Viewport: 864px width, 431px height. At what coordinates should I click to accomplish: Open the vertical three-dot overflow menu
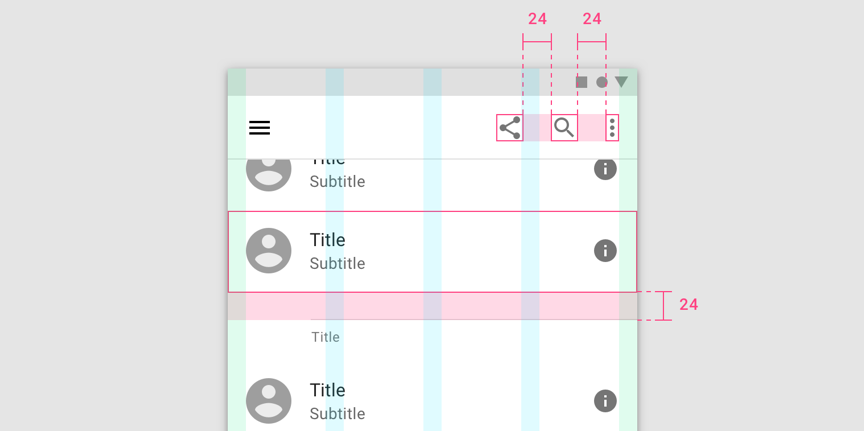(612, 128)
